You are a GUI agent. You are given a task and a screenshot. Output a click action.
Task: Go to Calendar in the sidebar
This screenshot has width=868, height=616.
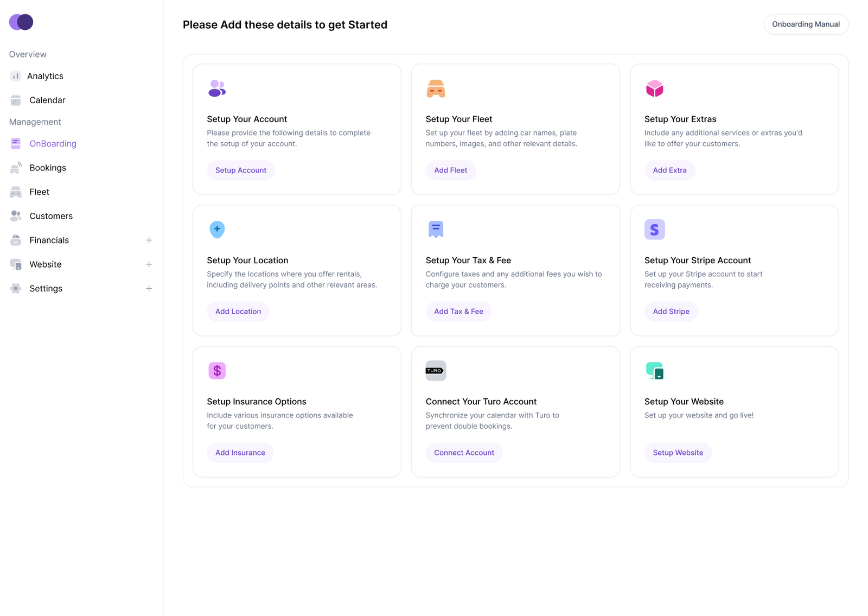pos(47,100)
